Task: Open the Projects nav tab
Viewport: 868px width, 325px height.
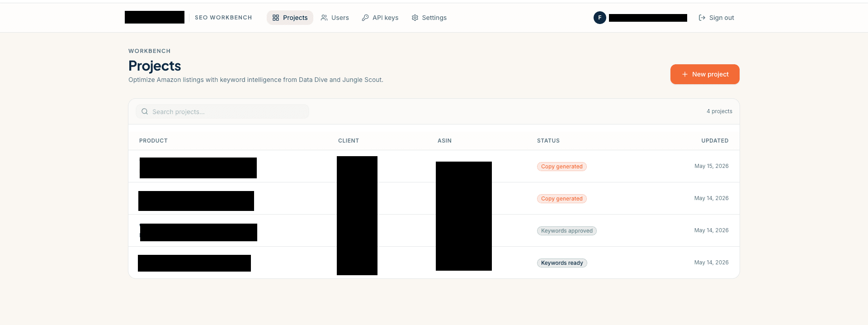Action: coord(290,18)
